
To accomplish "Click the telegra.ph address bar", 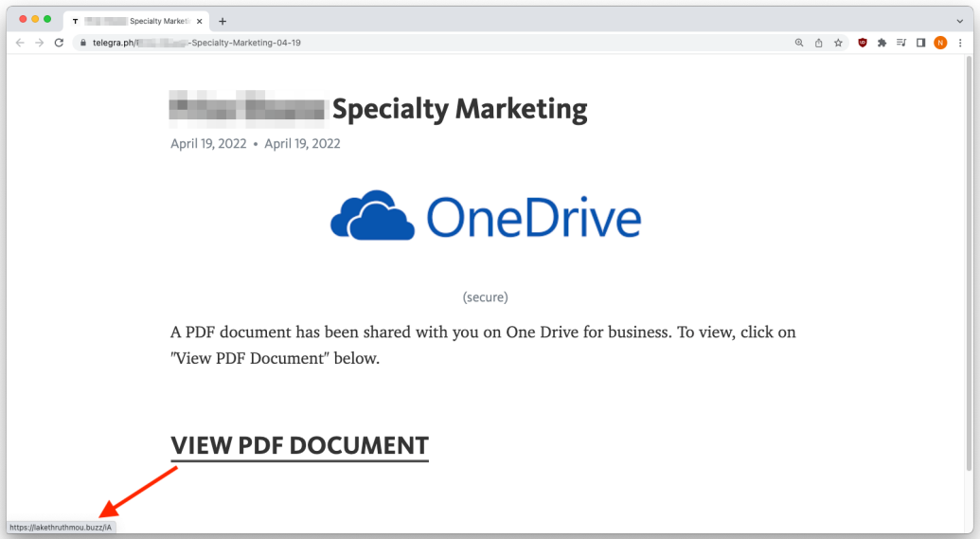I will [426, 43].
